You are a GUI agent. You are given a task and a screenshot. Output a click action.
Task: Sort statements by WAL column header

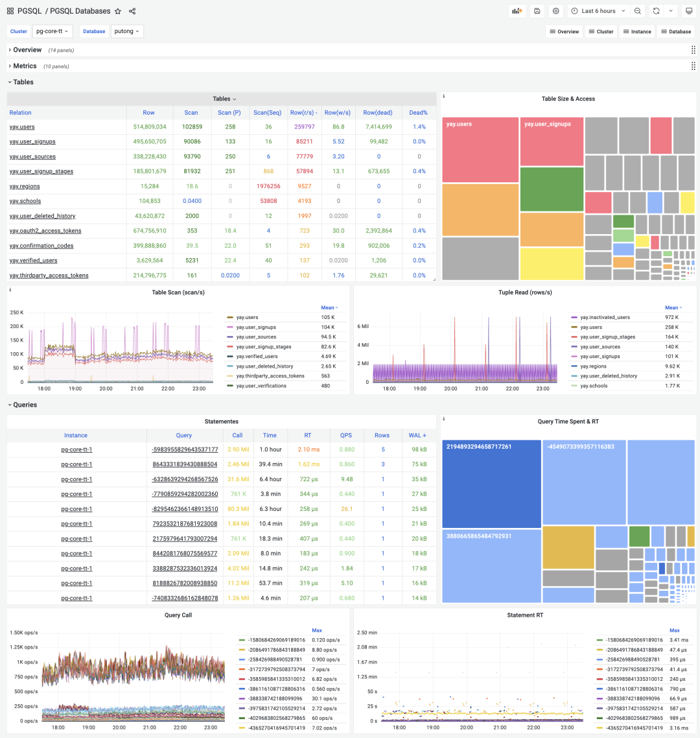click(x=415, y=435)
